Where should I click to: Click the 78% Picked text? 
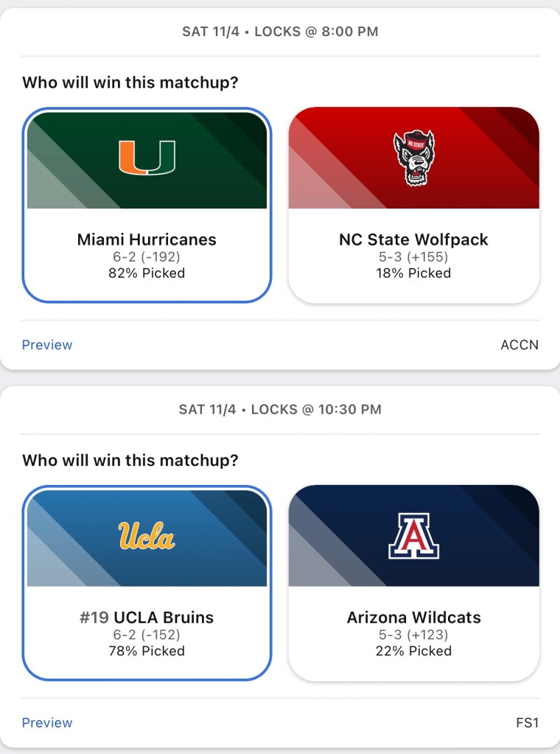click(x=147, y=651)
